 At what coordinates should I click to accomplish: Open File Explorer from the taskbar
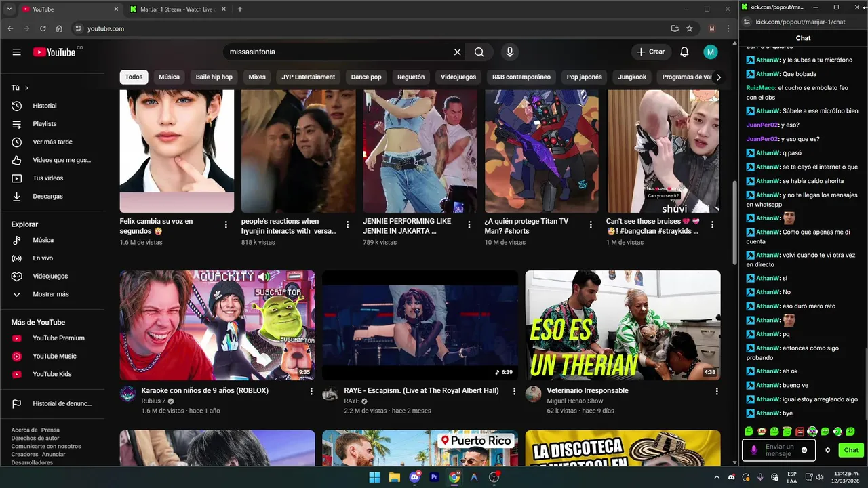coord(395,477)
